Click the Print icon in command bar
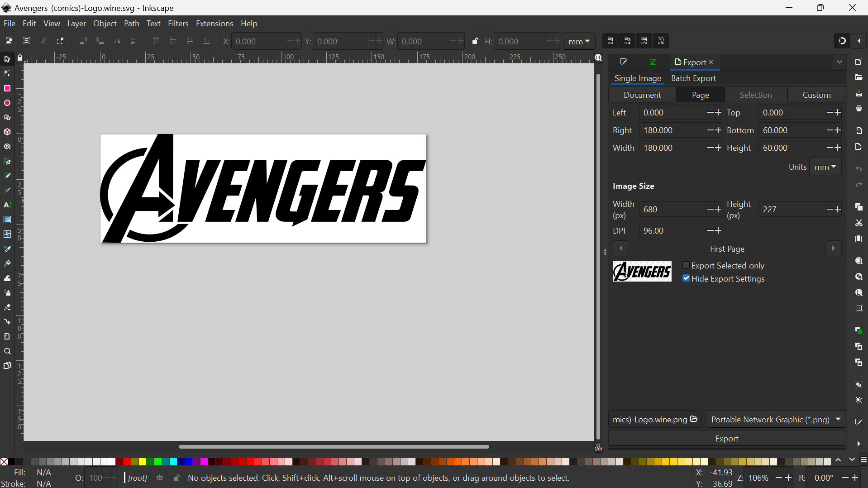This screenshot has width=868, height=488. [x=859, y=109]
